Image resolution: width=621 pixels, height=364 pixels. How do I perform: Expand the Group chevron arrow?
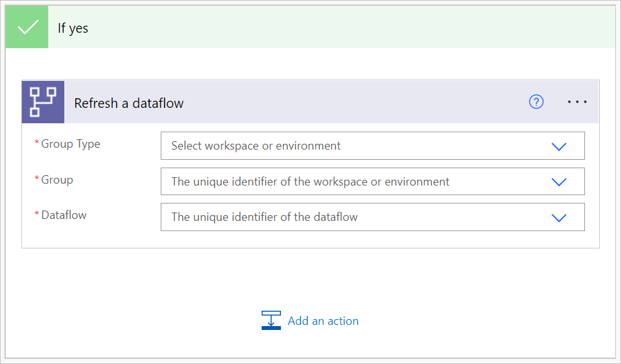pyautogui.click(x=559, y=182)
